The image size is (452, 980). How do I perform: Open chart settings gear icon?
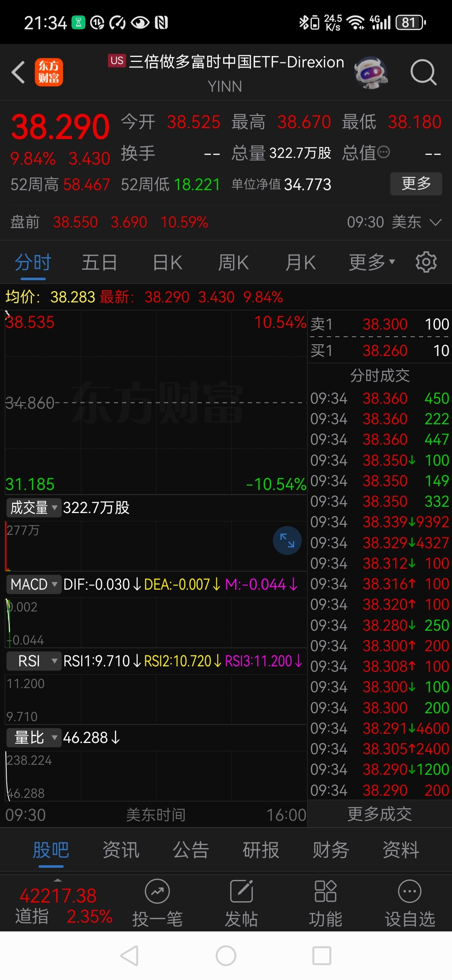coord(426,262)
